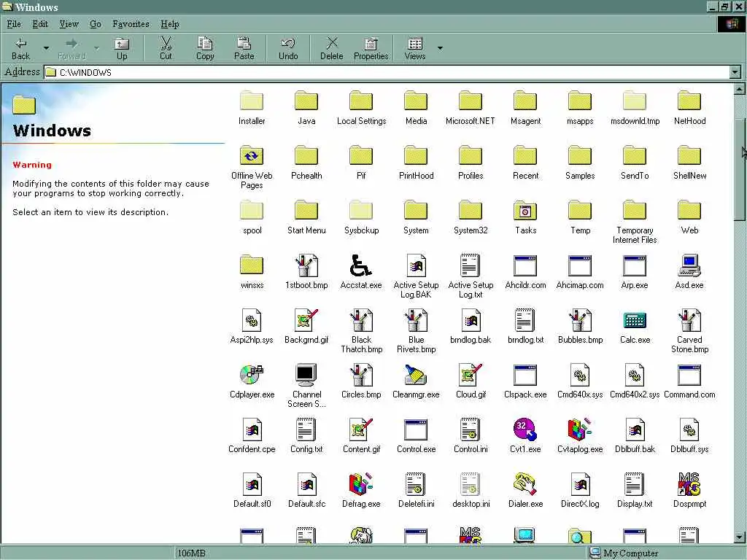Open the Help menu
Viewport: 747px width, 560px height.
(x=169, y=24)
